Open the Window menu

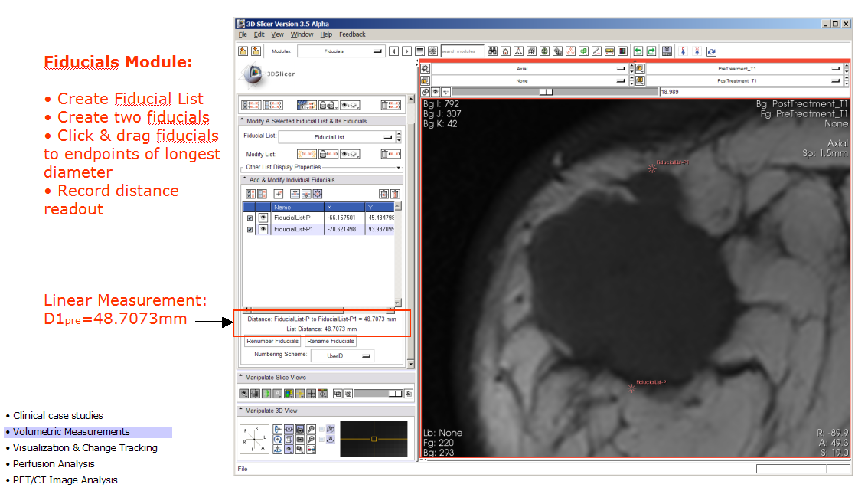click(x=302, y=34)
